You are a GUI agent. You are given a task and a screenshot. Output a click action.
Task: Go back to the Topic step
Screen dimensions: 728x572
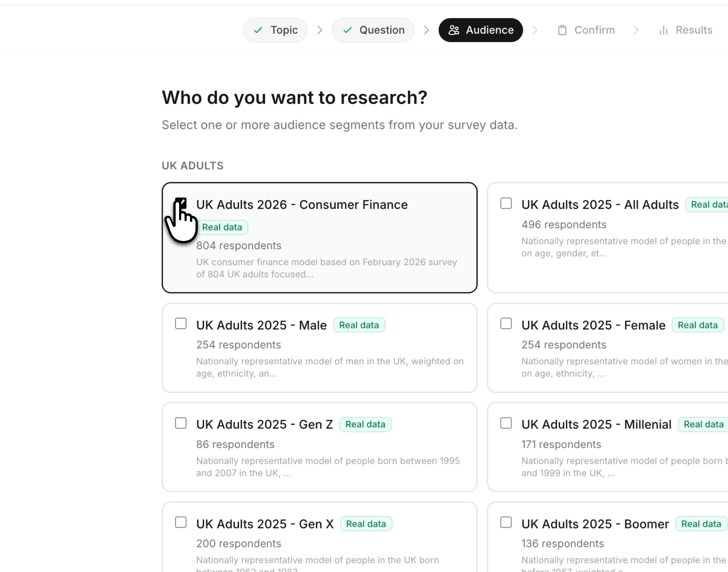pos(275,30)
